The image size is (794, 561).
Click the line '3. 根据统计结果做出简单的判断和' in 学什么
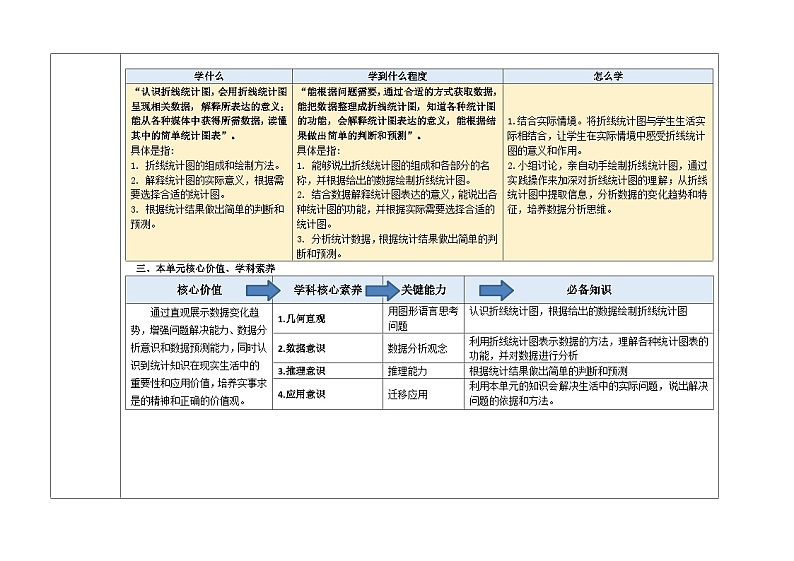208,210
